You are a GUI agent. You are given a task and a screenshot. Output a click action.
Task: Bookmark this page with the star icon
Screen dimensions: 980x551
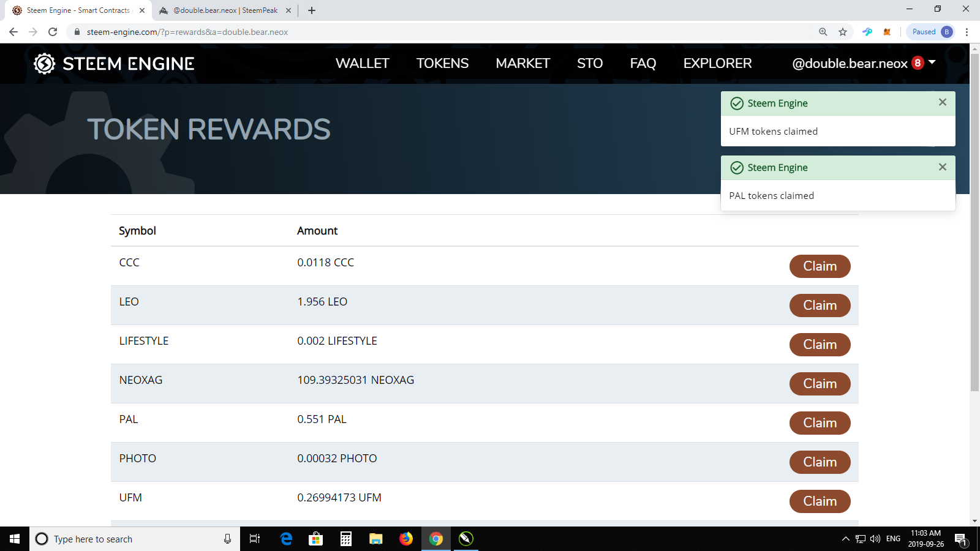(x=843, y=32)
